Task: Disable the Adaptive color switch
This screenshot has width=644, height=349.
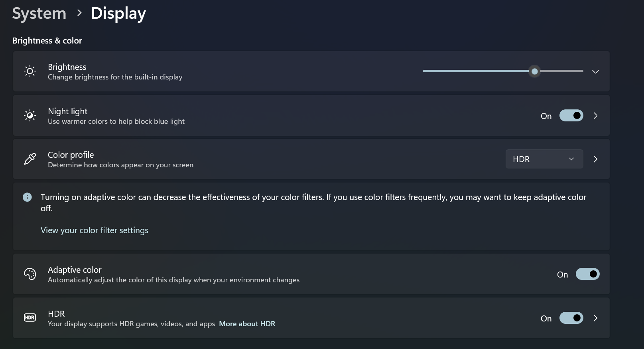Action: point(587,274)
